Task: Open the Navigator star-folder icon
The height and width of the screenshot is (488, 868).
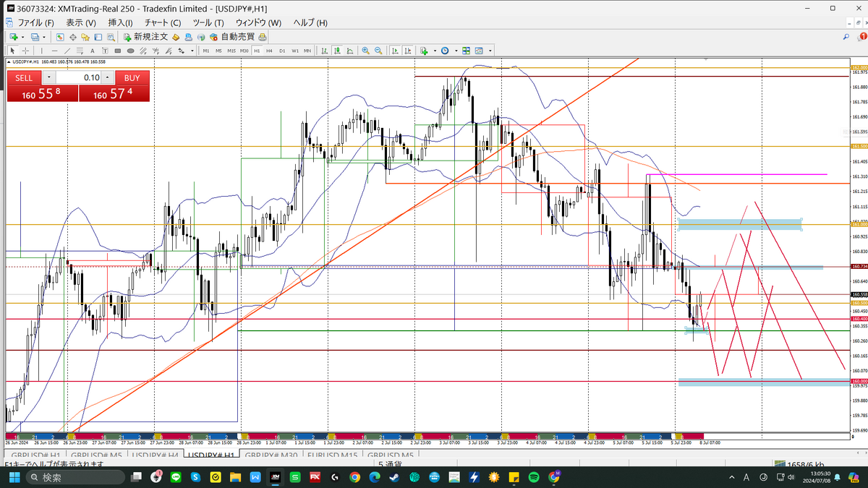Action: coord(85,37)
